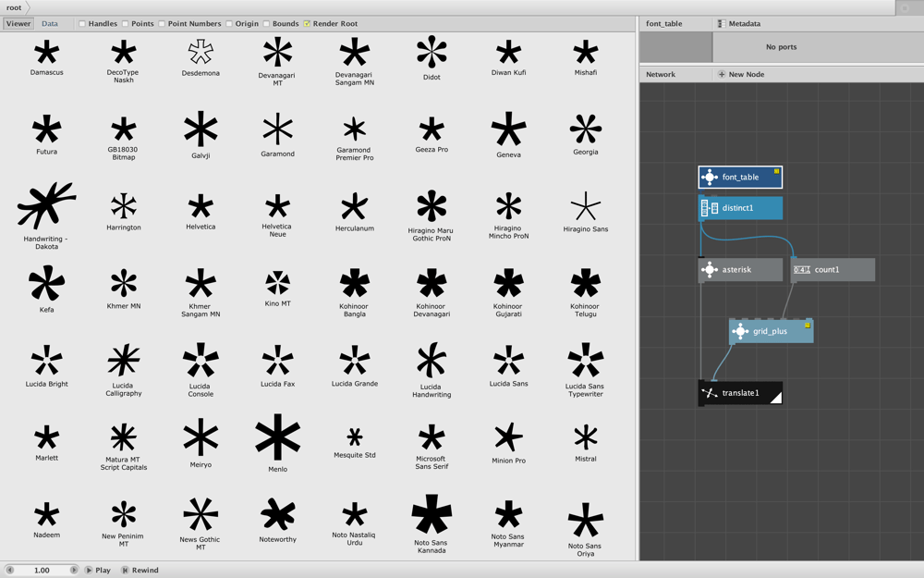This screenshot has height=578, width=924.
Task: Switch to the Viewer tab
Action: pyautogui.click(x=18, y=24)
